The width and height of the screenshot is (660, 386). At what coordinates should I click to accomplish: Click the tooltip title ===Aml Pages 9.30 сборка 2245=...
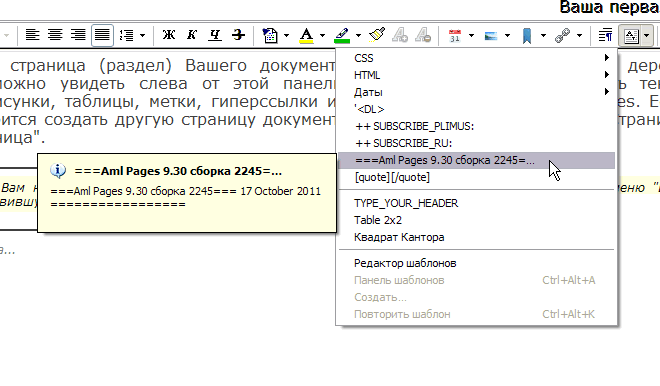point(178,171)
